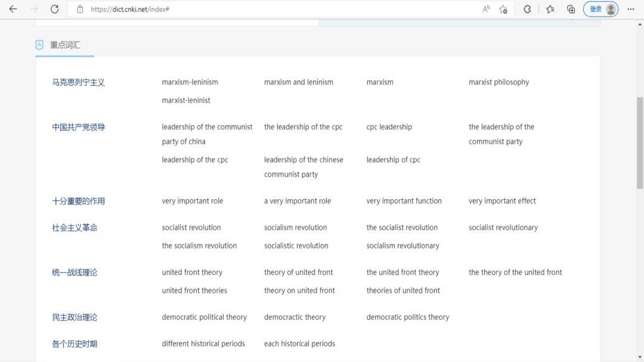Click the 社会主义革命 entry
Viewport: 644px width, 362px height.
pyautogui.click(x=74, y=228)
